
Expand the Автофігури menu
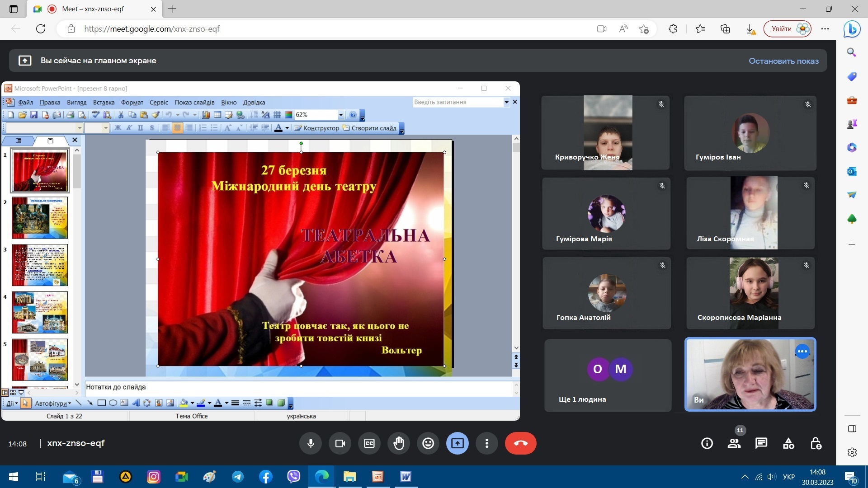(53, 403)
